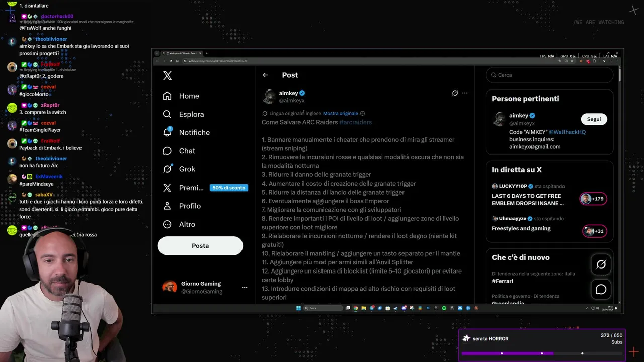This screenshot has height=362, width=644.
Task: Click Windows Start button
Action: [x=298, y=308]
